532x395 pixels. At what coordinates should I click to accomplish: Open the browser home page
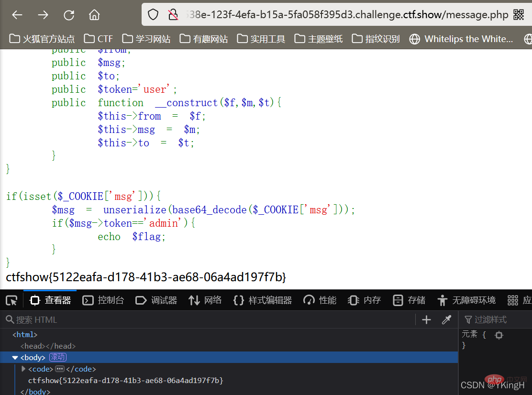tap(94, 15)
